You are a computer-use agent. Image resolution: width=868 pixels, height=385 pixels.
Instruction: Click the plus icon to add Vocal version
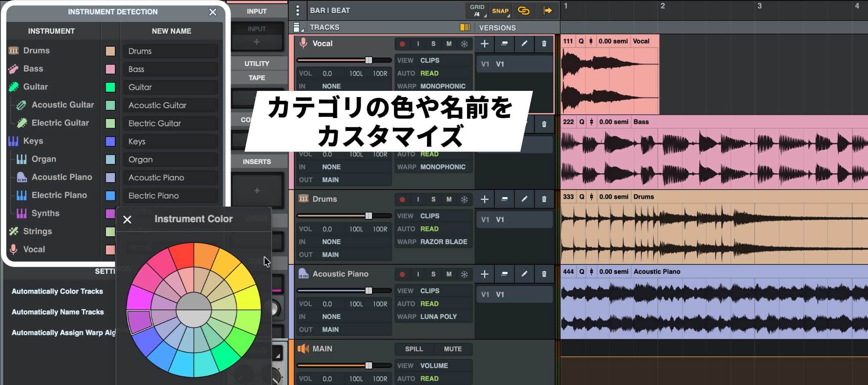tap(484, 44)
